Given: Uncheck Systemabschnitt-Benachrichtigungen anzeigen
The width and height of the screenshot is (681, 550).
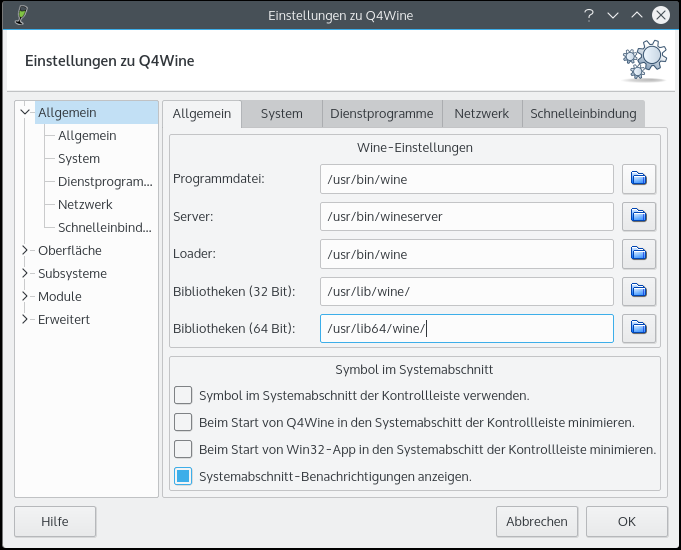Looking at the screenshot, I should (x=183, y=477).
